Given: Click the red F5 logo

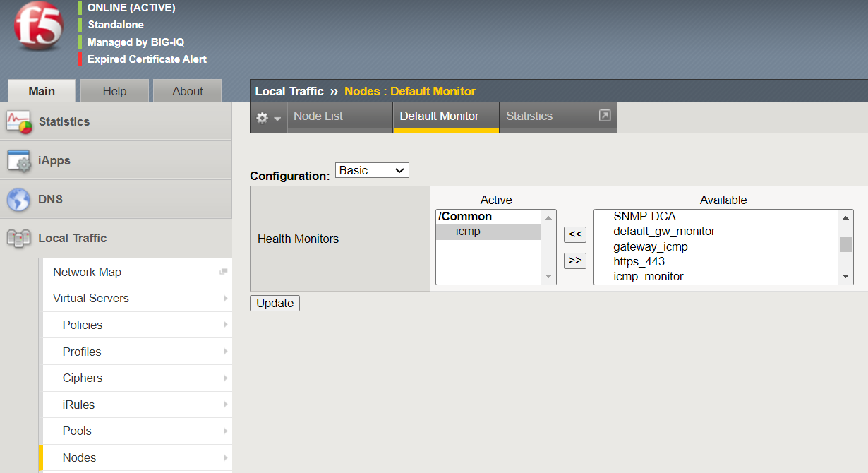Looking at the screenshot, I should [38, 27].
